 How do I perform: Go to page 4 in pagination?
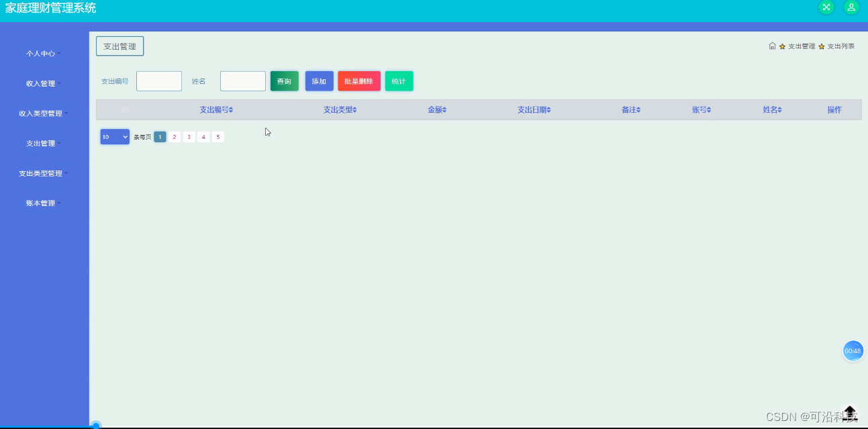coord(203,137)
